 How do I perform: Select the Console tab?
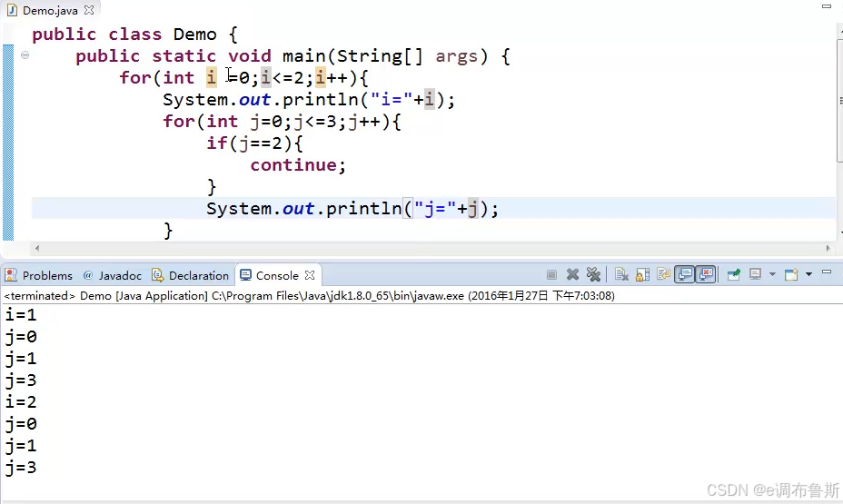[x=277, y=276]
